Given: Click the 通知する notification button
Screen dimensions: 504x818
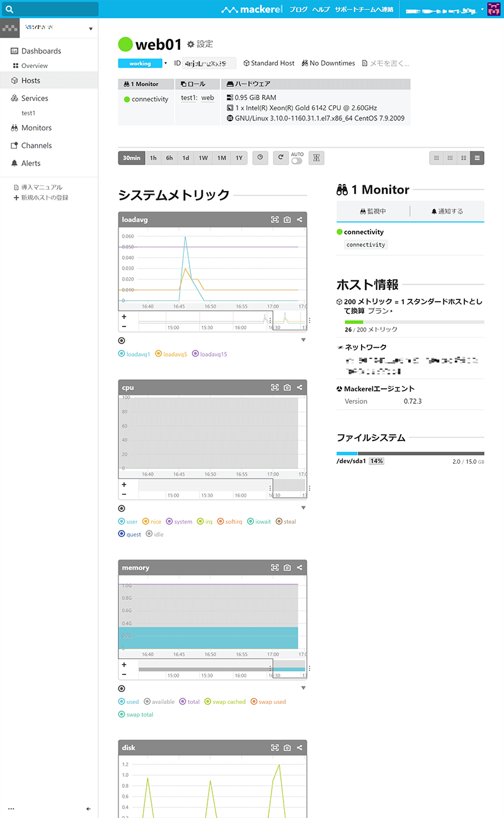Looking at the screenshot, I should click(x=447, y=211).
